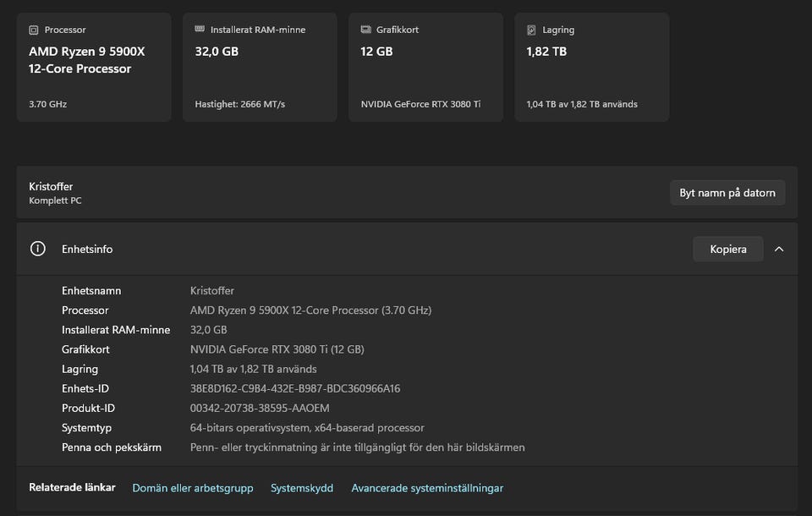Open Systemskydd link
This screenshot has height=516, width=812.
[x=302, y=488]
